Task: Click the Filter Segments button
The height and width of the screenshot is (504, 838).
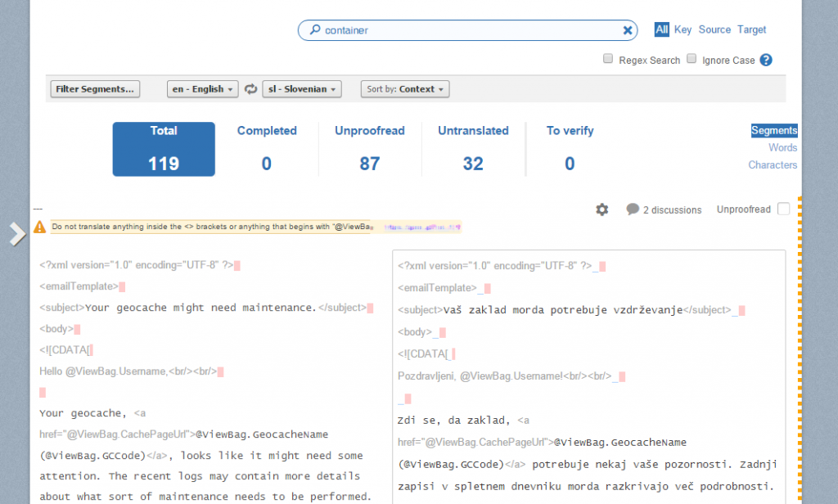Action: point(95,89)
